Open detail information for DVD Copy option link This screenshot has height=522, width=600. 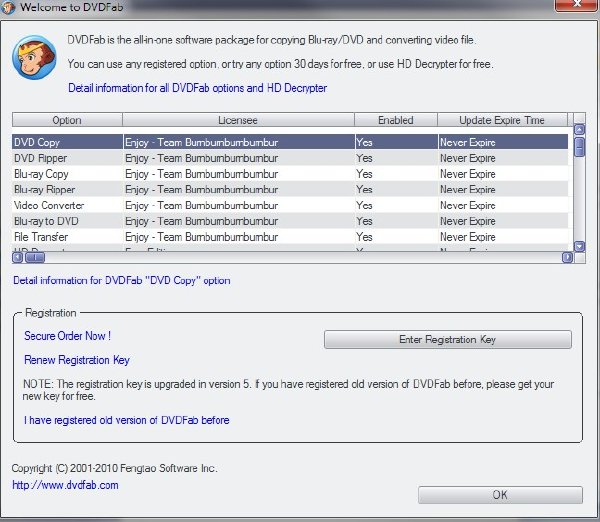pos(122,281)
